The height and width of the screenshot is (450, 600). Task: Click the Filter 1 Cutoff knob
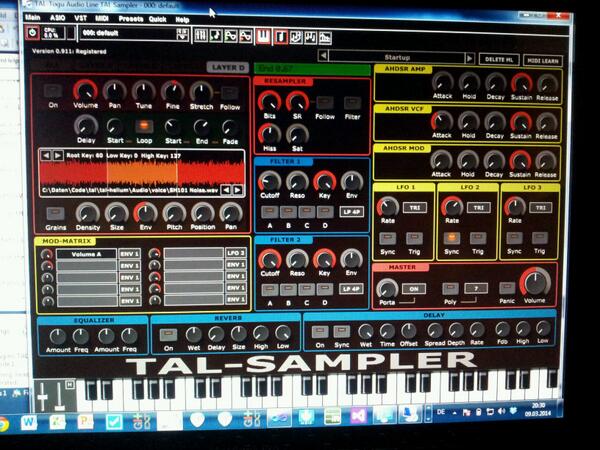click(270, 181)
